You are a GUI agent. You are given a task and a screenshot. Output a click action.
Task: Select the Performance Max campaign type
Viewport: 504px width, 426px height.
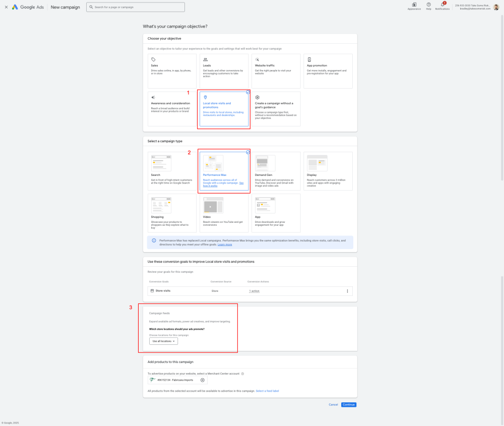click(x=224, y=171)
